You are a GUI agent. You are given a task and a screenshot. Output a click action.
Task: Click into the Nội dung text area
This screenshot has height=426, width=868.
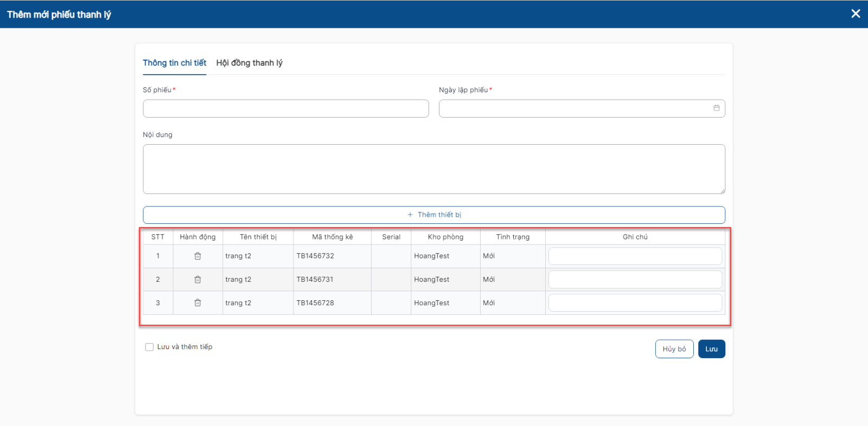[x=434, y=169]
